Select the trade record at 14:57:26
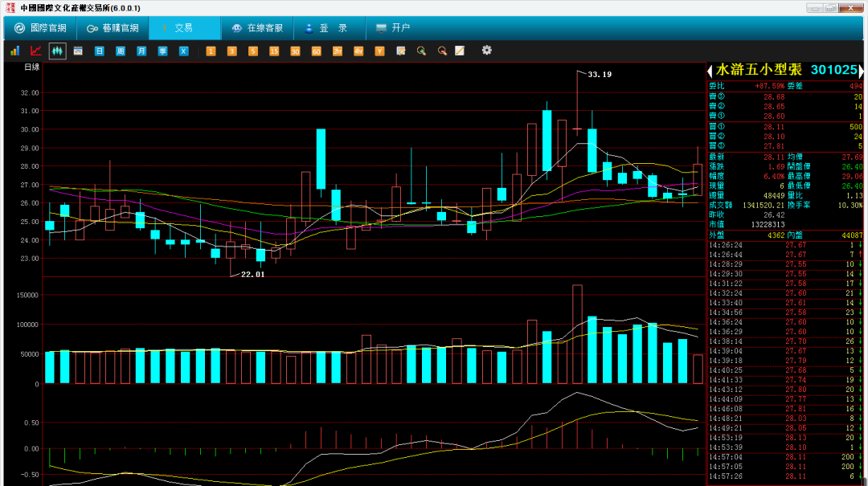This screenshot has width=868, height=486. (785, 476)
